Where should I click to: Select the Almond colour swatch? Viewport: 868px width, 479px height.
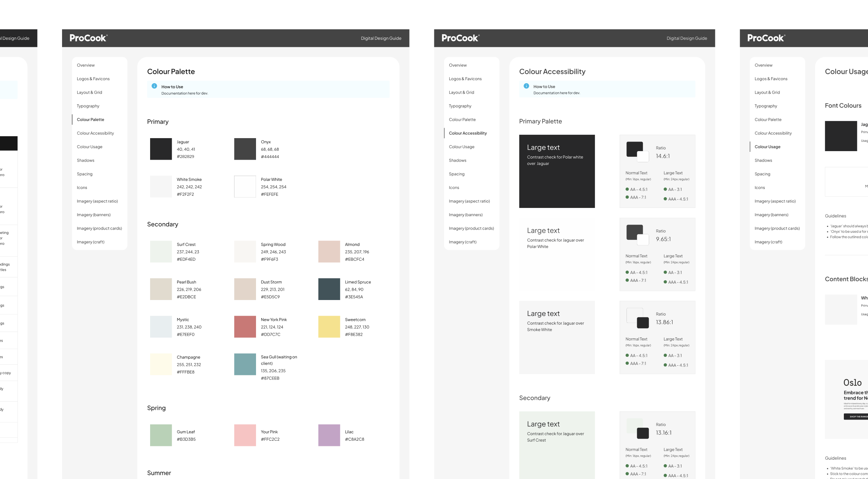coord(329,251)
